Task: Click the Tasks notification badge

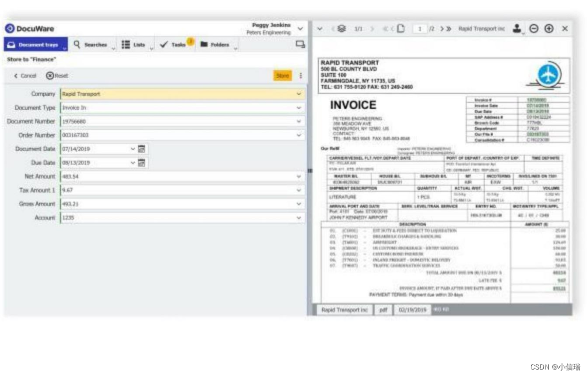Action: pos(190,41)
